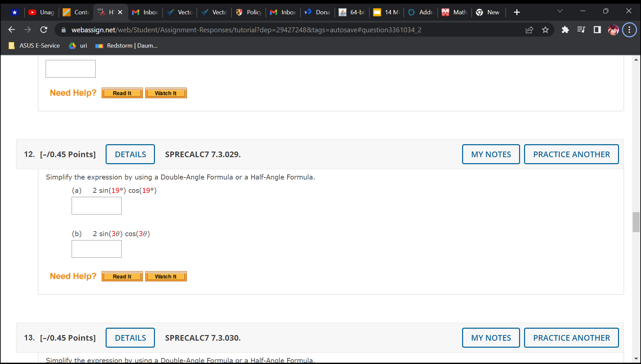This screenshot has height=364, width=641.
Task: Click the profile avatar icon
Action: click(613, 30)
